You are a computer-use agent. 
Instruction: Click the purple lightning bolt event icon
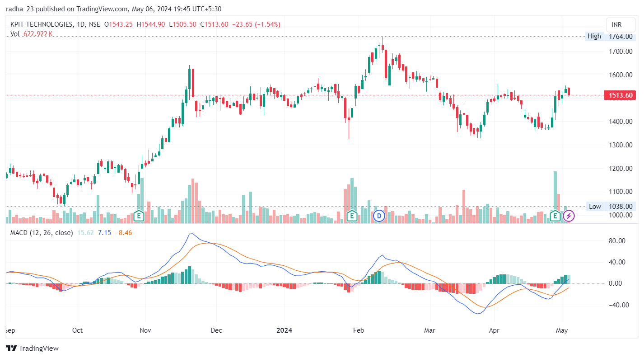569,216
